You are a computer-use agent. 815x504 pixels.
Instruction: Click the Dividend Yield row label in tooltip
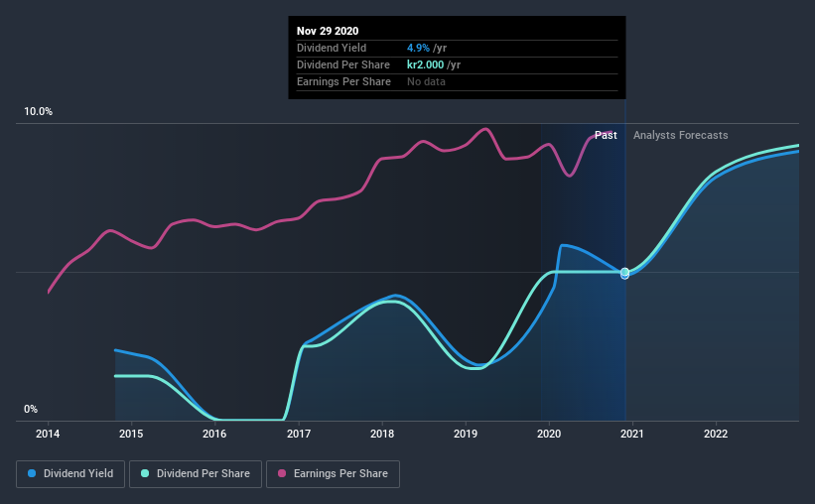click(x=332, y=48)
